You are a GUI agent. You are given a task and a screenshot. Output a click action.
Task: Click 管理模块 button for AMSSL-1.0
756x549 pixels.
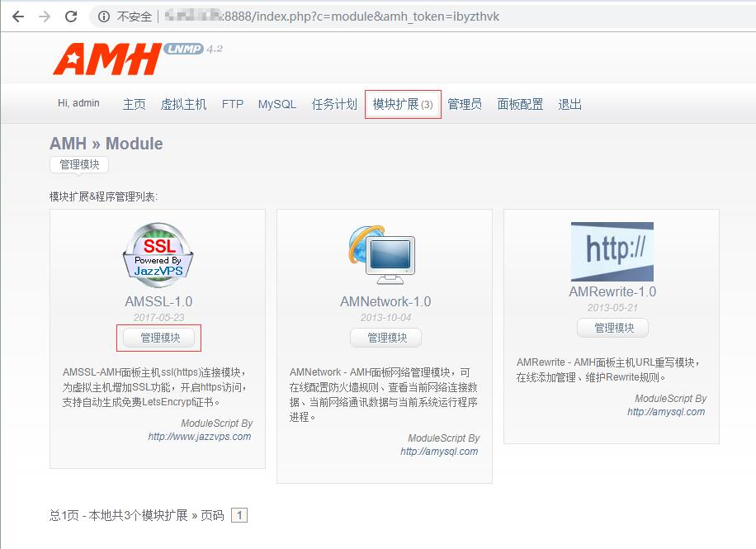[x=159, y=338]
